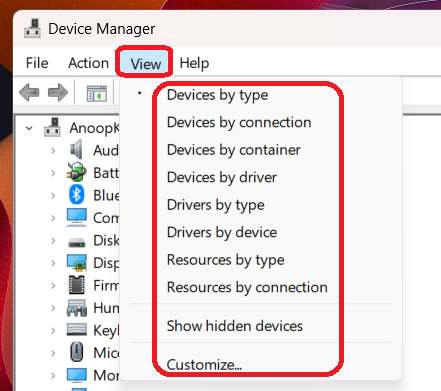441x391 pixels.
Task: Click the Device Manager title bar icon
Action: coord(32,29)
